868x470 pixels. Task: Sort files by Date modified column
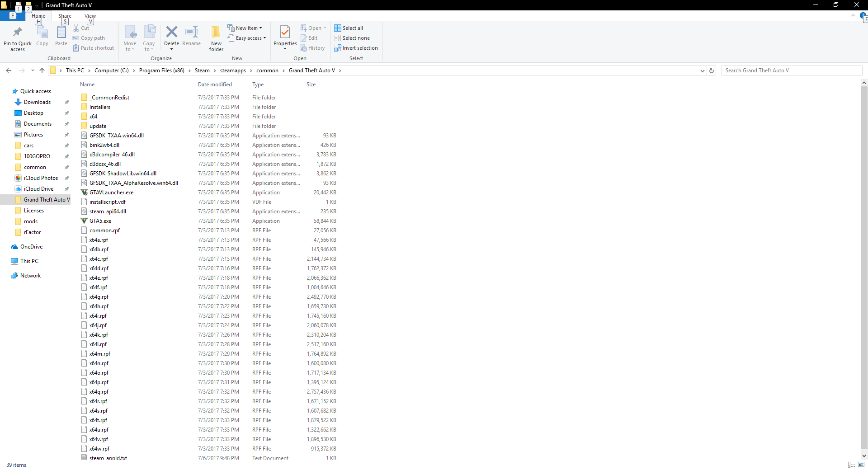pos(215,85)
